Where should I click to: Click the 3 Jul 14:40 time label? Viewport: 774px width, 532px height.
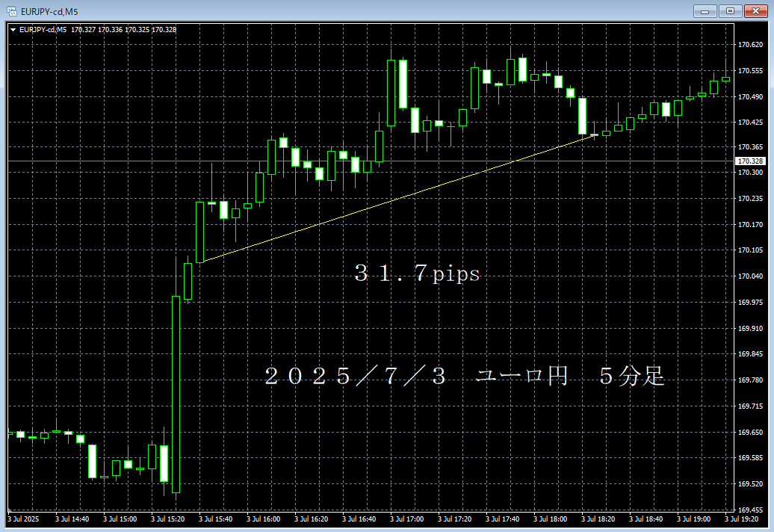[x=72, y=519]
